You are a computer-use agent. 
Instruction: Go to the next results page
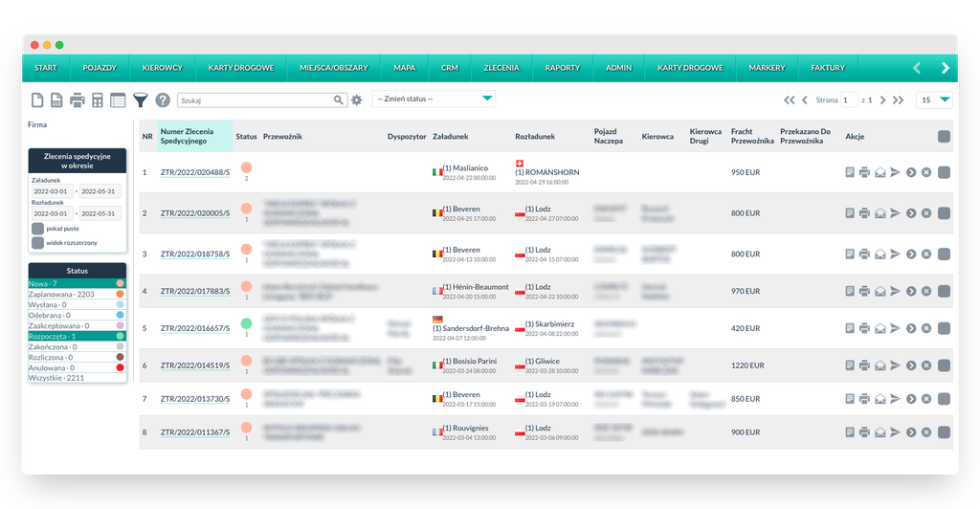tap(882, 100)
